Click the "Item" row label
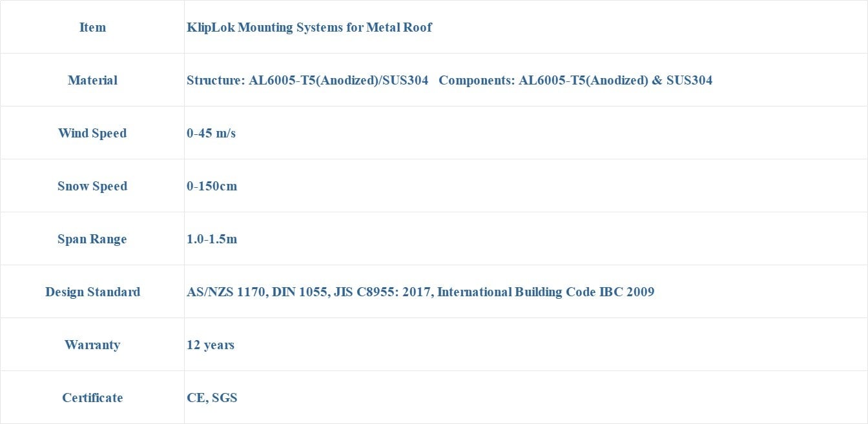 click(x=92, y=27)
